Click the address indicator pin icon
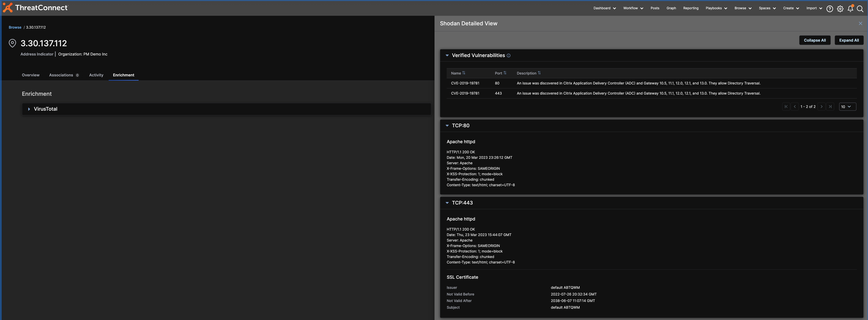The width and height of the screenshot is (868, 320). [x=13, y=43]
